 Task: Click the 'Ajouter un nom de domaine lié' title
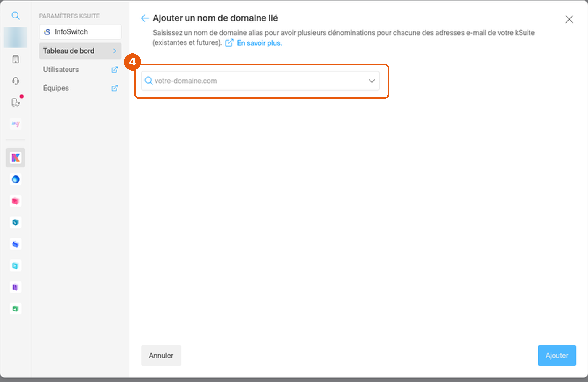pos(215,18)
